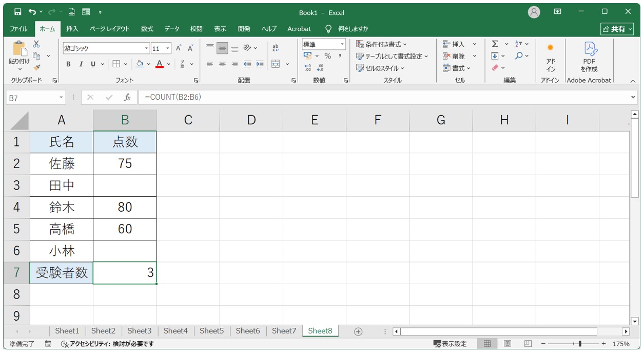Toggle Underline formatting

pyautogui.click(x=93, y=64)
